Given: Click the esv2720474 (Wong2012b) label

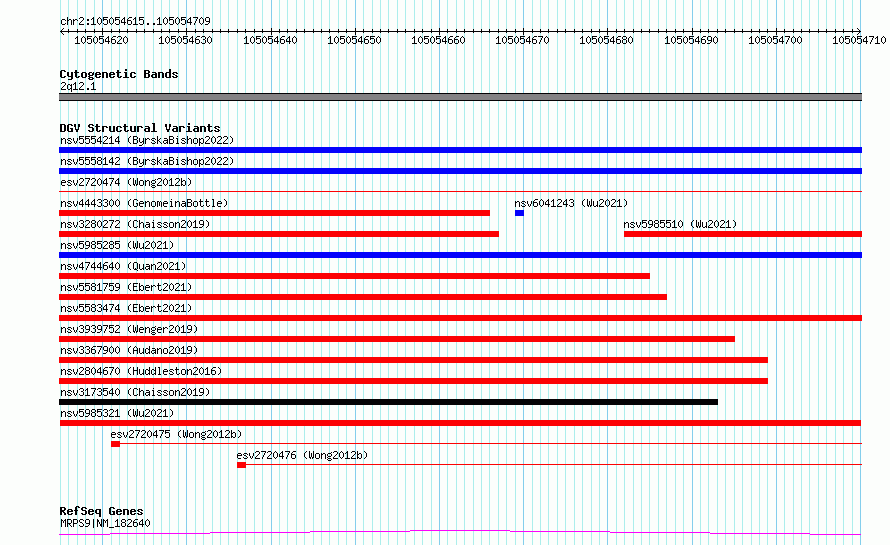Looking at the screenshot, I should [x=126, y=182].
